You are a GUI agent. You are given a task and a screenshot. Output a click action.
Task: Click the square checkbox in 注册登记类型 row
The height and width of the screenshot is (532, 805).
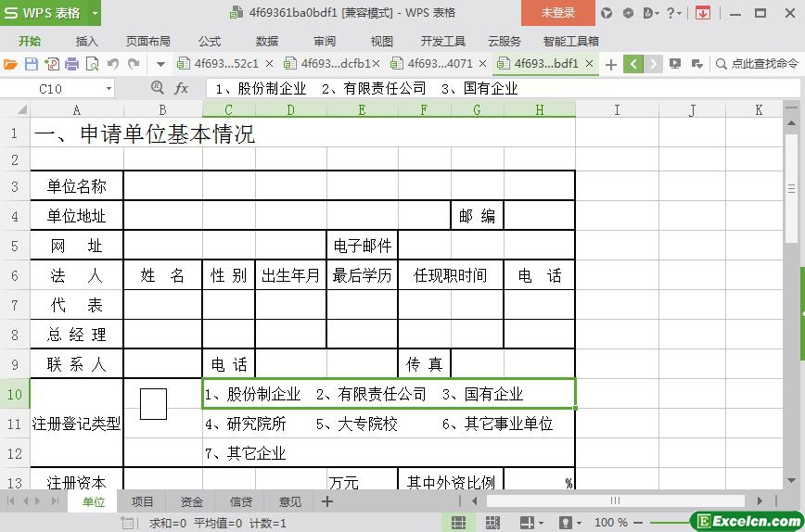[154, 404]
